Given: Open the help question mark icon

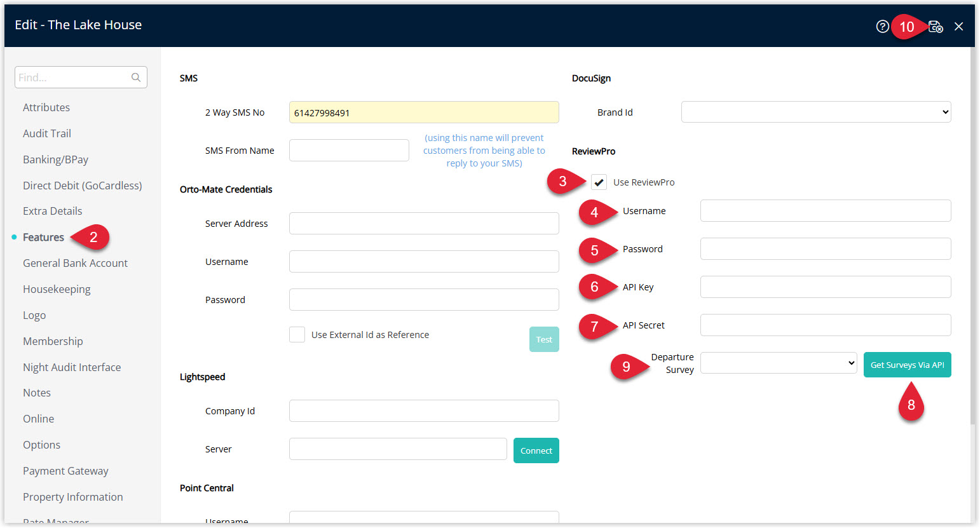Looking at the screenshot, I should click(x=882, y=27).
